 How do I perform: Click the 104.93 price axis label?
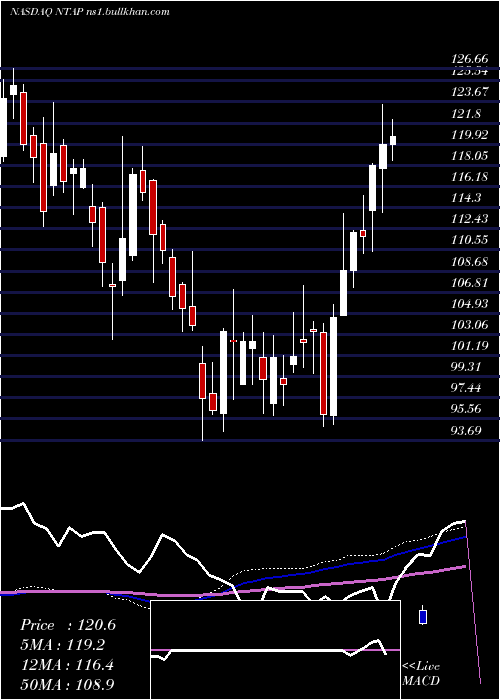pos(469,304)
